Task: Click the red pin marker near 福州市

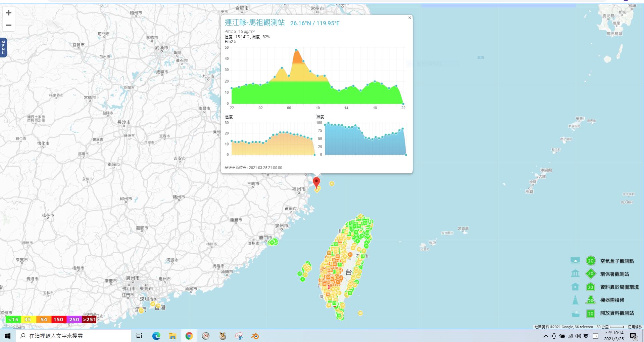Action: tap(316, 183)
